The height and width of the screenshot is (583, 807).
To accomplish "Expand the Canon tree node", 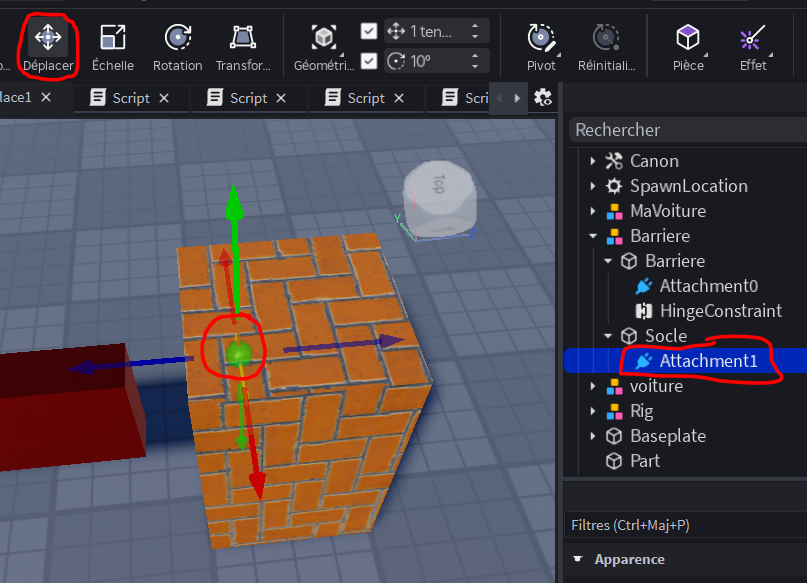I will (593, 161).
